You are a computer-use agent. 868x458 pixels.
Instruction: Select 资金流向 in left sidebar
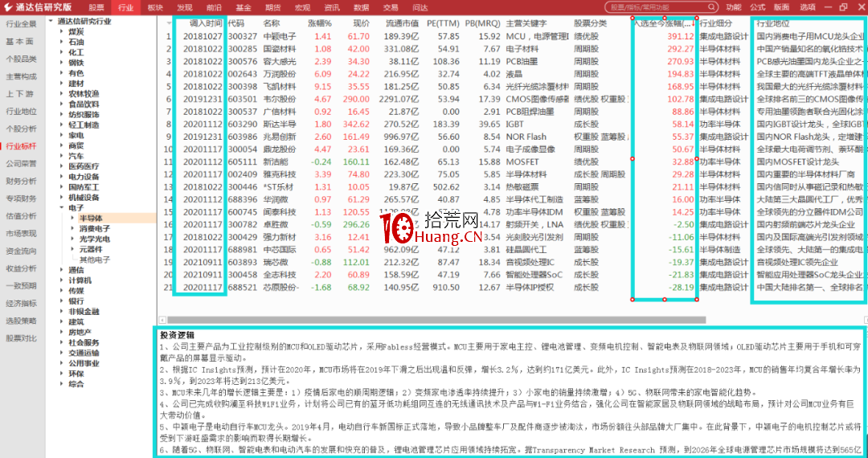point(21,251)
